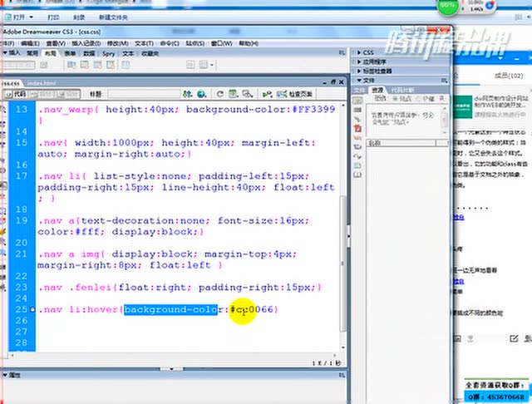Screen dimensions: 532x404
Task: Click the 打开 dropdown in Explorer toolbar
Action: [19, 17]
